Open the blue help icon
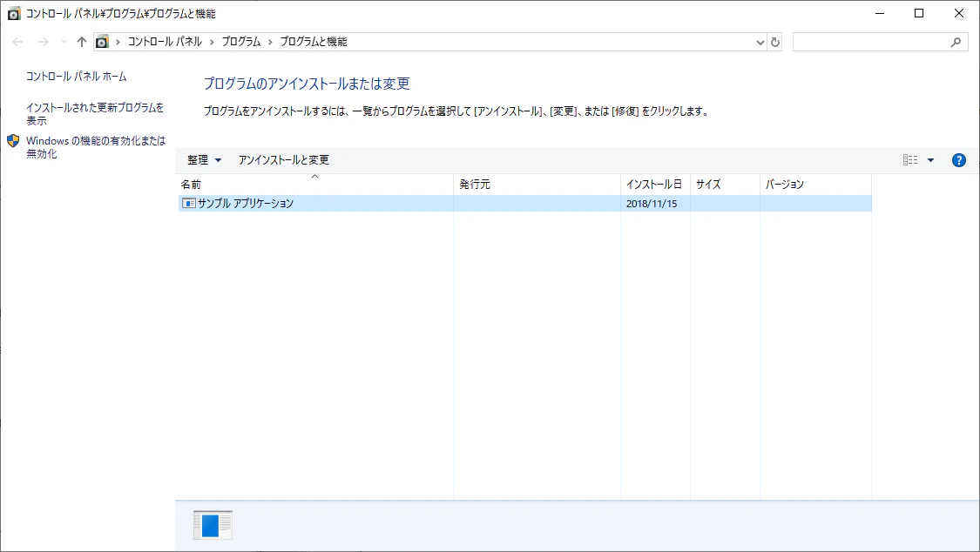 959,160
